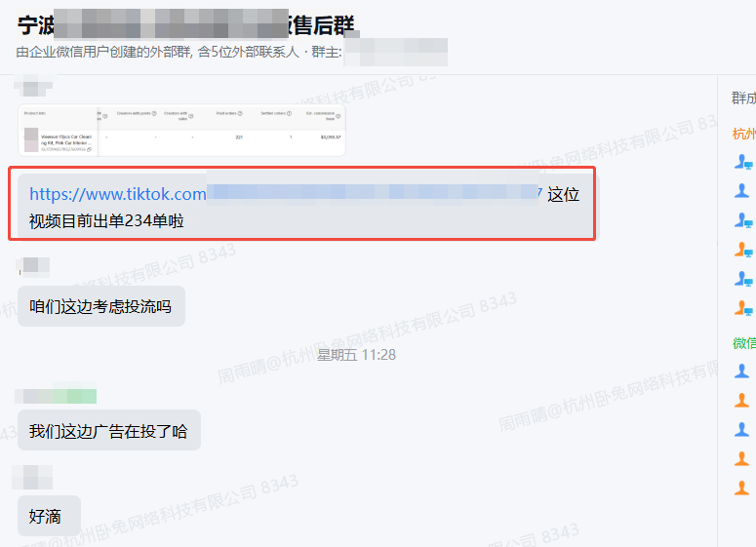756x547 pixels.
Task: Open the product data table image thumbnail
Action: 181,130
